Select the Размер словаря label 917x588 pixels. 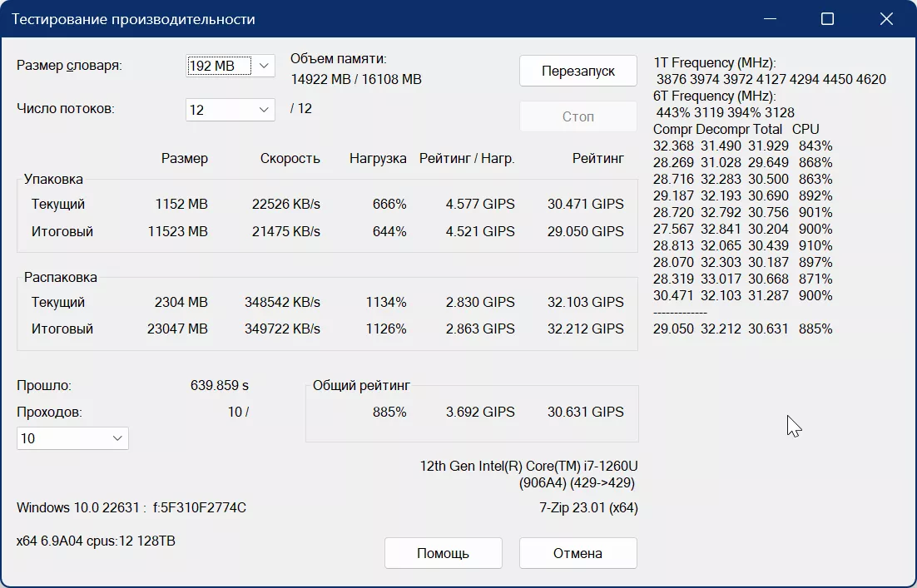click(x=70, y=66)
